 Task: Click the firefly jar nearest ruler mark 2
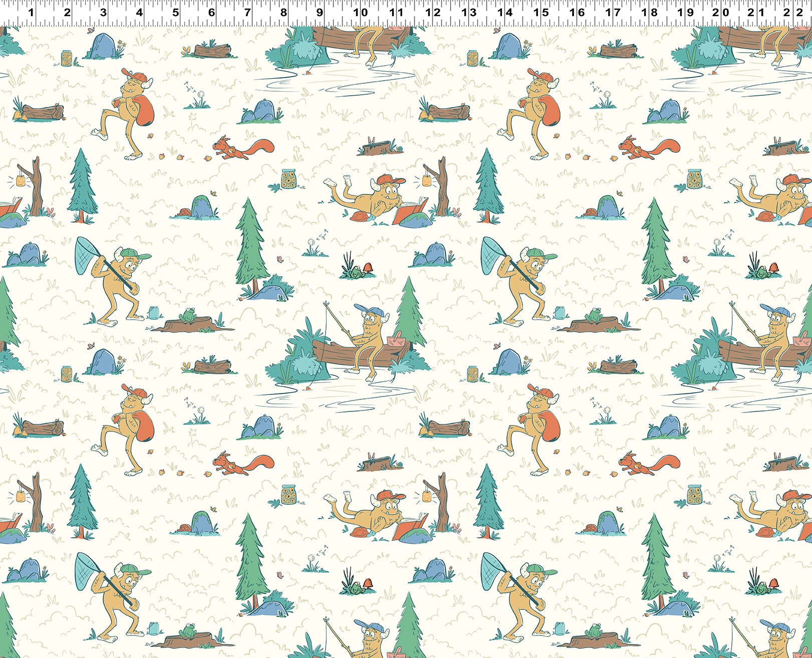point(67,58)
